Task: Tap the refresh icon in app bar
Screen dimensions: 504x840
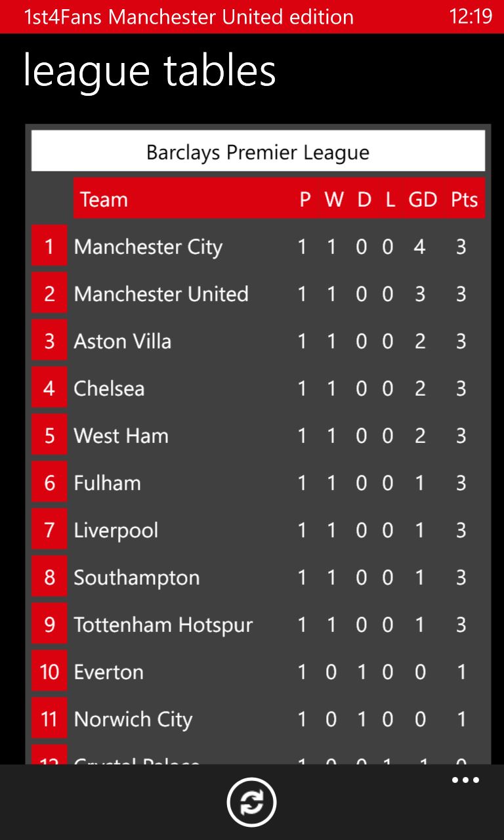Action: tap(251, 801)
